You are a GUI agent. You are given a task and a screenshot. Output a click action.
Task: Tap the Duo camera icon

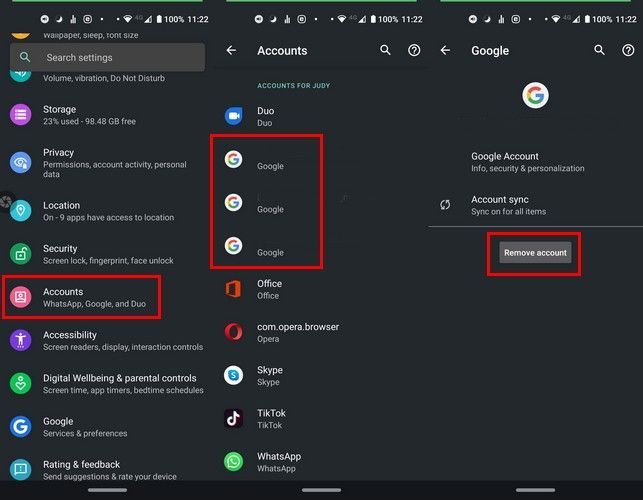[234, 116]
